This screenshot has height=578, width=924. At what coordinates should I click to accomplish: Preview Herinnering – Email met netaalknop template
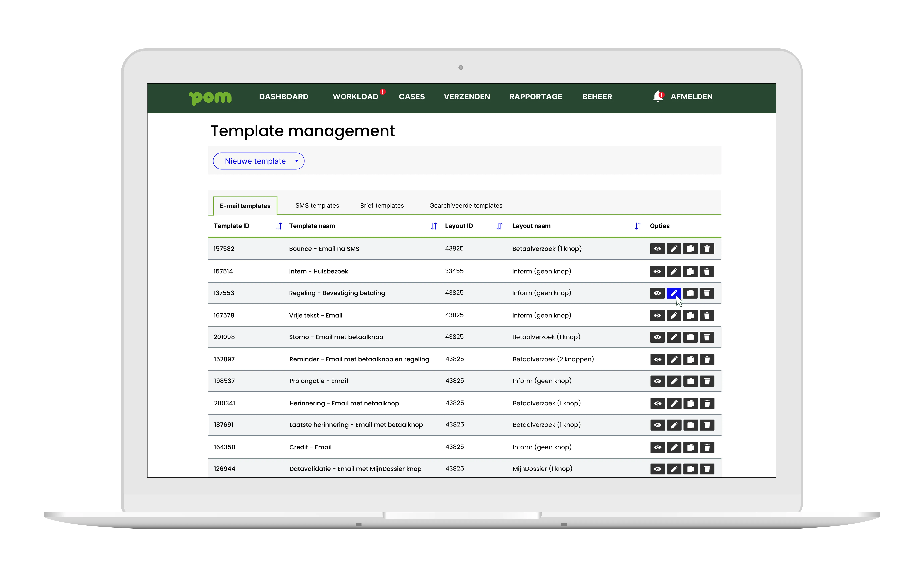(x=658, y=403)
